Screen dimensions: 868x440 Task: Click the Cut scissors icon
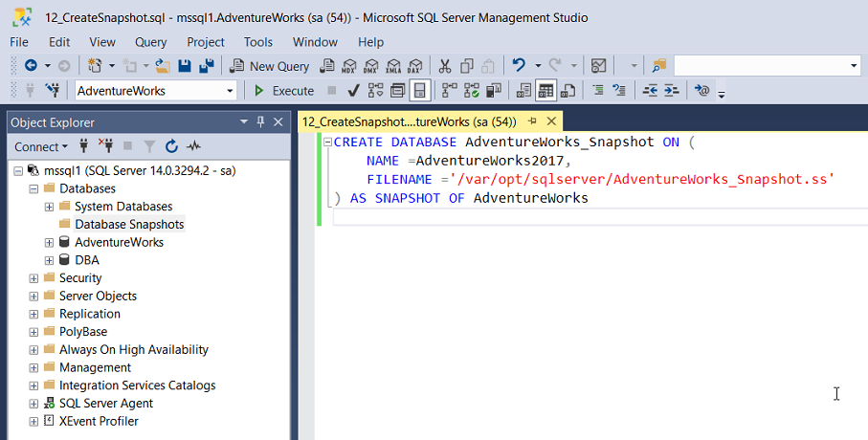(x=444, y=66)
